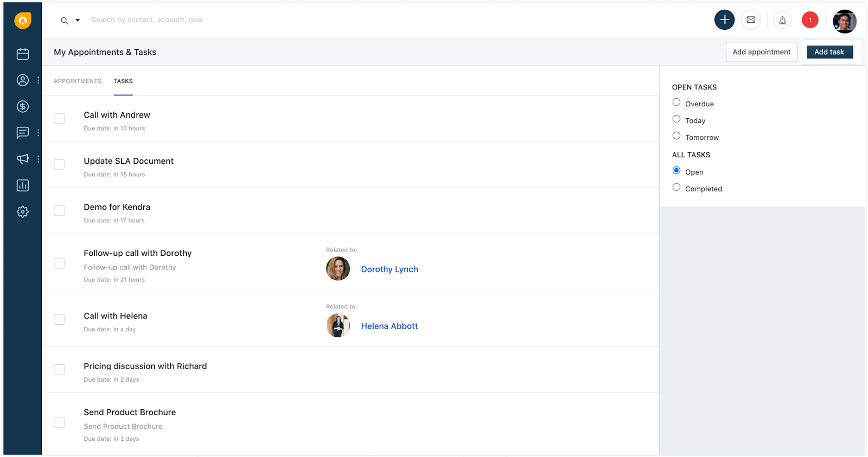868x457 pixels.
Task: Open the contacts icon in sidebar
Action: pyautogui.click(x=22, y=80)
